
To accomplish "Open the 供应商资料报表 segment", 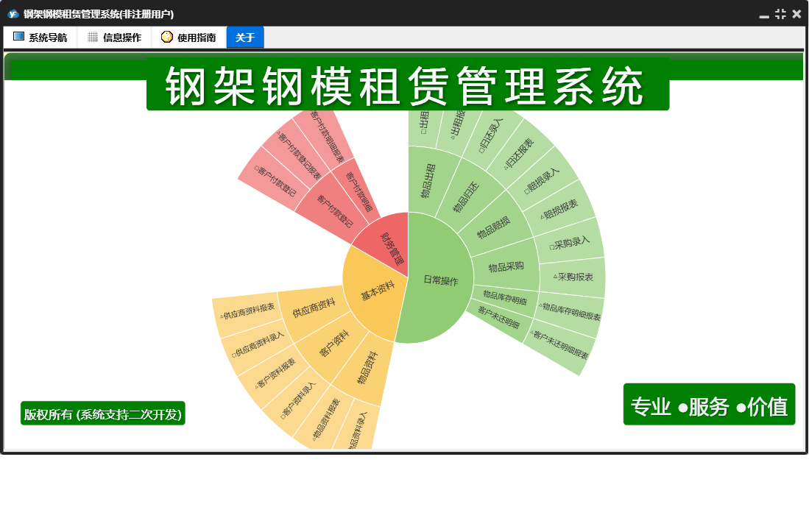I will pos(246,311).
